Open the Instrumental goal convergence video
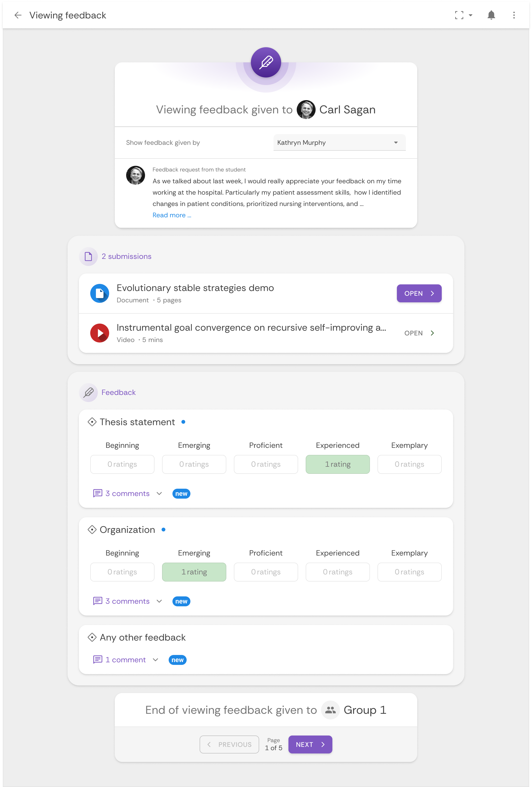The width and height of the screenshot is (532, 787). click(x=419, y=333)
